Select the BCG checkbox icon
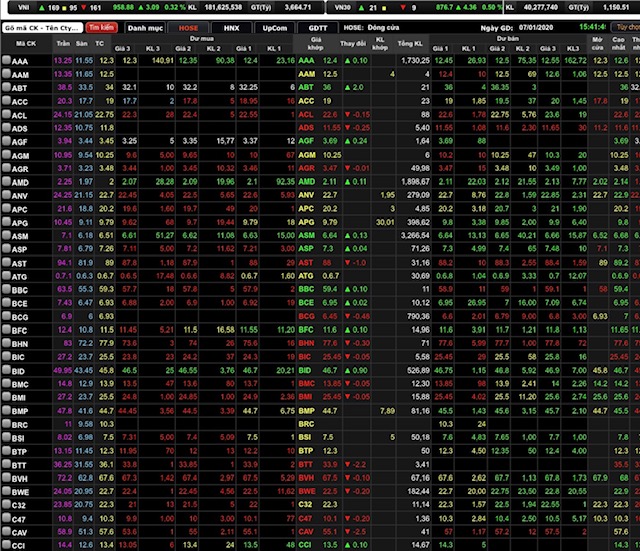The width and height of the screenshot is (640, 551). (x=6, y=316)
